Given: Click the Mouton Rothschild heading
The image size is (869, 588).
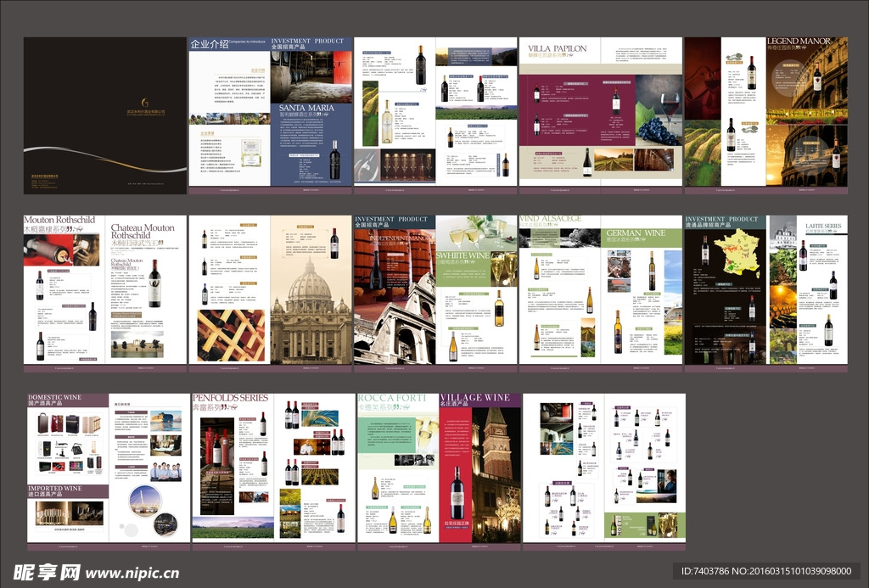Looking at the screenshot, I should click(x=59, y=220).
